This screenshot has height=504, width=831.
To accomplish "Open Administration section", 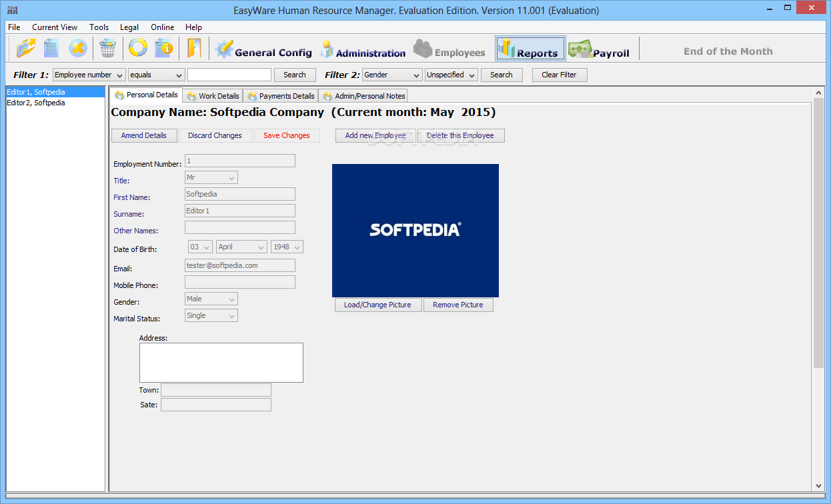I will click(363, 49).
